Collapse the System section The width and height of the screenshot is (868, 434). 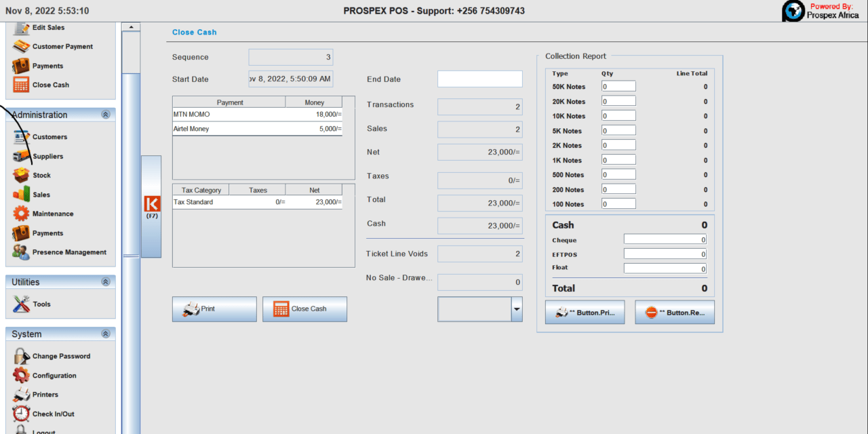pyautogui.click(x=105, y=334)
